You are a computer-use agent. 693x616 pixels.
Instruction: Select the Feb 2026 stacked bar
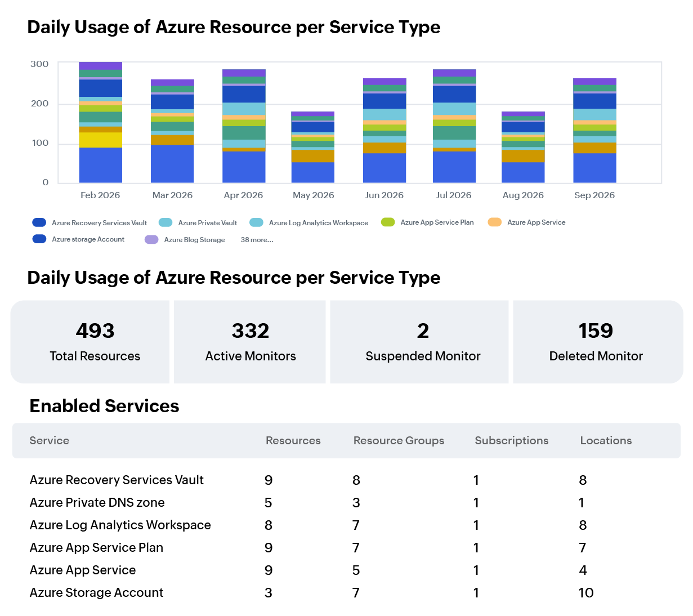pos(101,122)
